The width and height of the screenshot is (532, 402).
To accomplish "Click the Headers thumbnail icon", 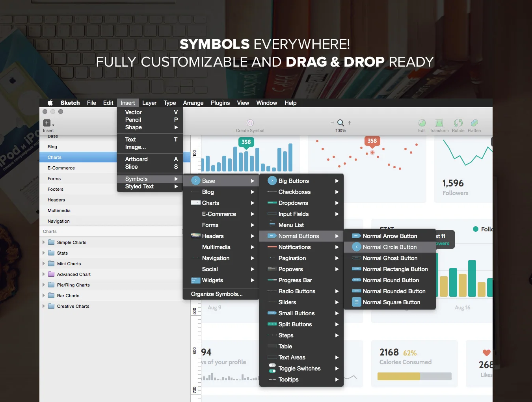I will click(x=196, y=236).
